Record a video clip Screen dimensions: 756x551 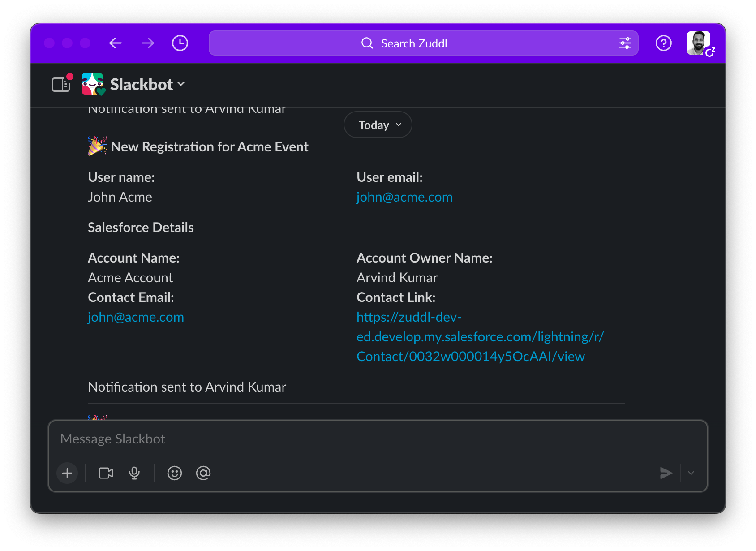click(106, 473)
